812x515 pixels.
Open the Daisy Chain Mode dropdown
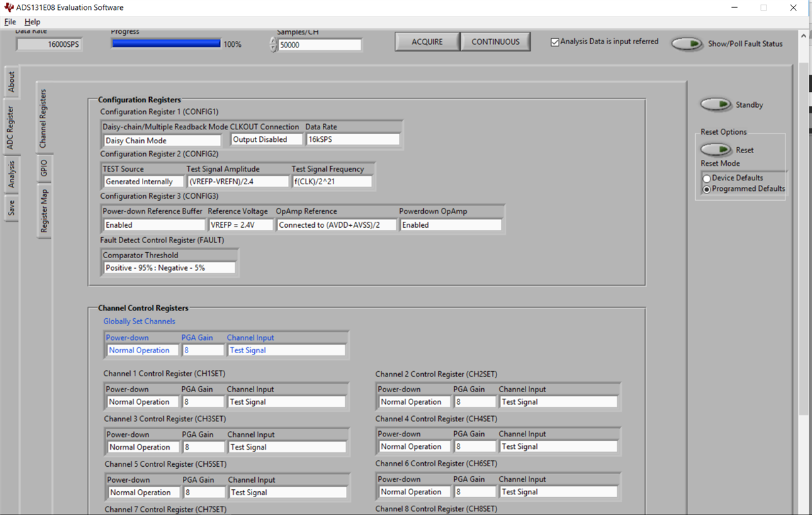tap(162, 140)
